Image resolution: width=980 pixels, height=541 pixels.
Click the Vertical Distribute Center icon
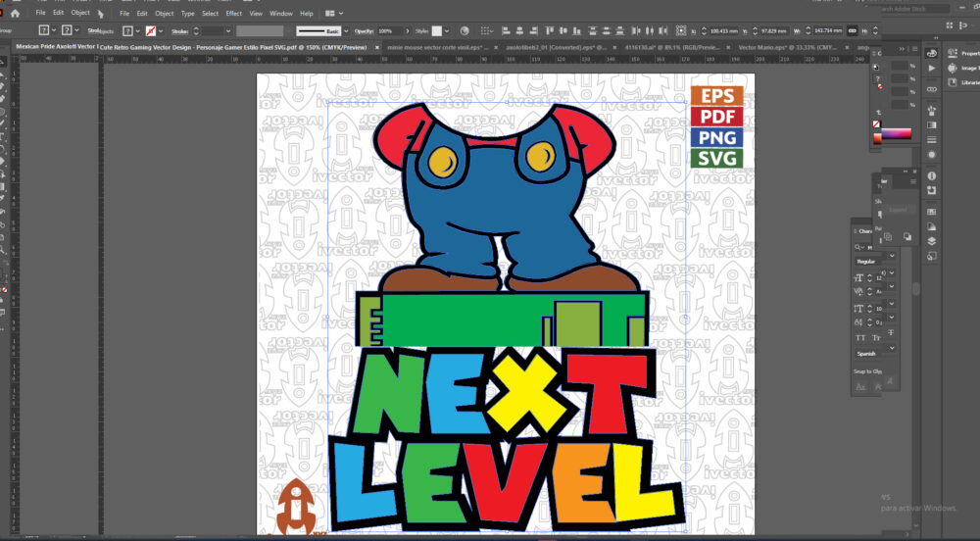point(606,30)
